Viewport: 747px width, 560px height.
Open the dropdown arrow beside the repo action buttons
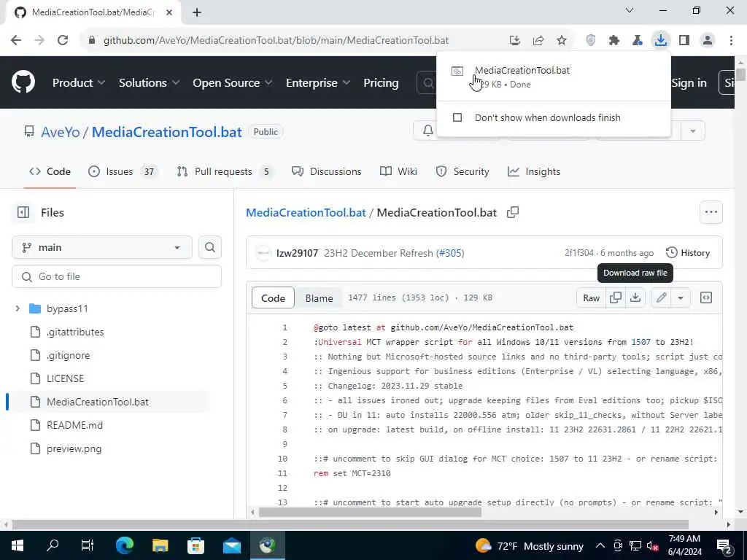pos(693,131)
